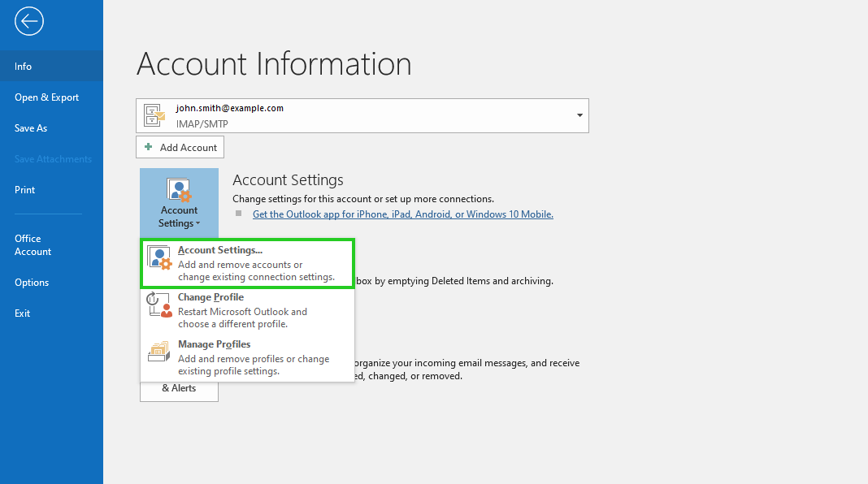
Task: Go to Save As in the sidebar
Action: pyautogui.click(x=31, y=128)
